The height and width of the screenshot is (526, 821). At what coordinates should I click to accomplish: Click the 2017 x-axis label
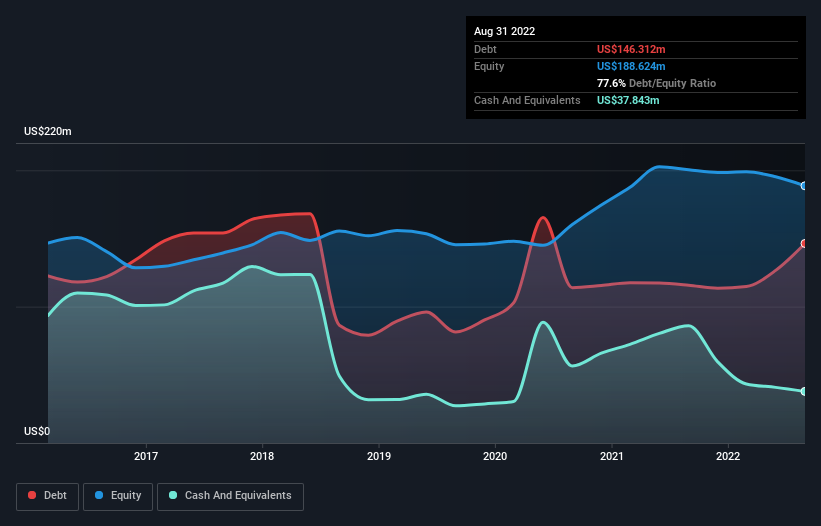[x=146, y=456]
